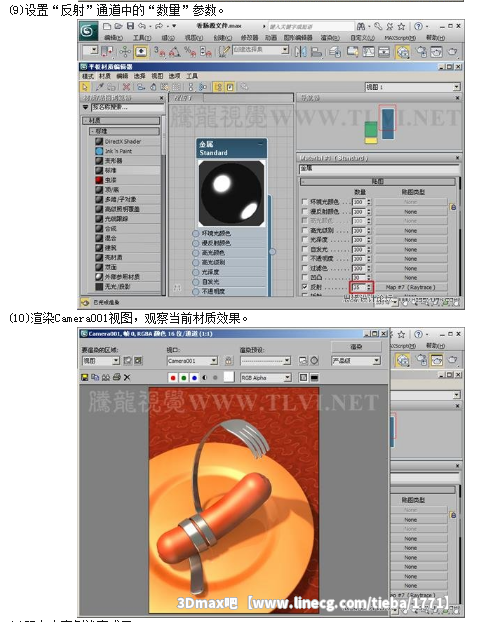Screen dimensions: 489x622
Task: Click the Render Setup icon in main toolbar
Action: 421,52
